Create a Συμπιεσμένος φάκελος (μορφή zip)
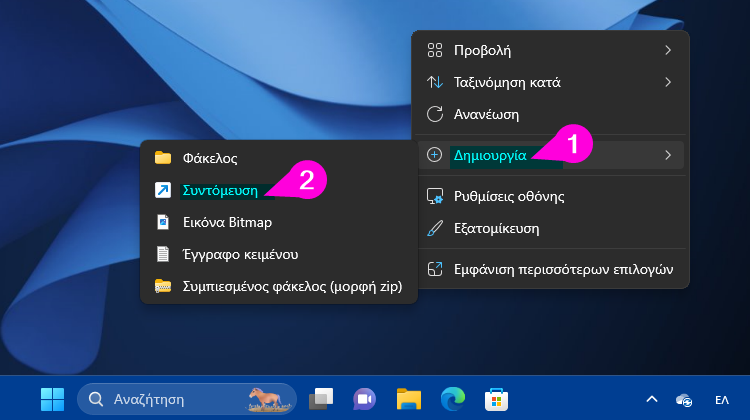 point(279,287)
